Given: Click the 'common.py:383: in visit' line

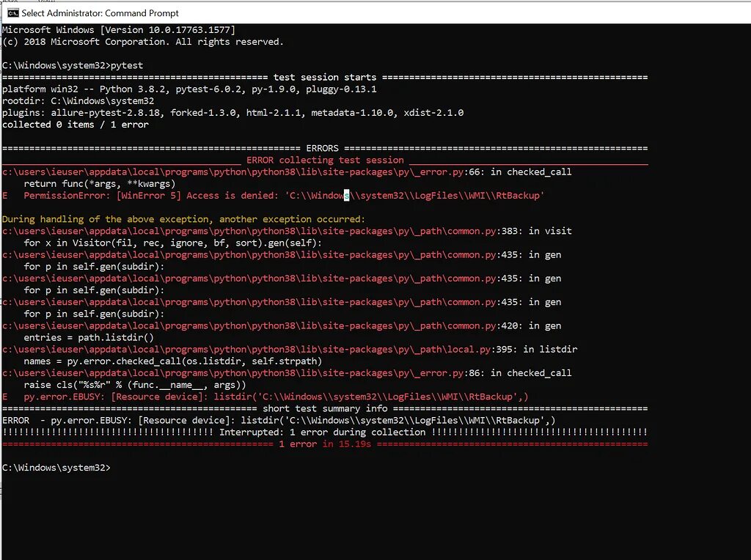Looking at the screenshot, I should [287, 231].
